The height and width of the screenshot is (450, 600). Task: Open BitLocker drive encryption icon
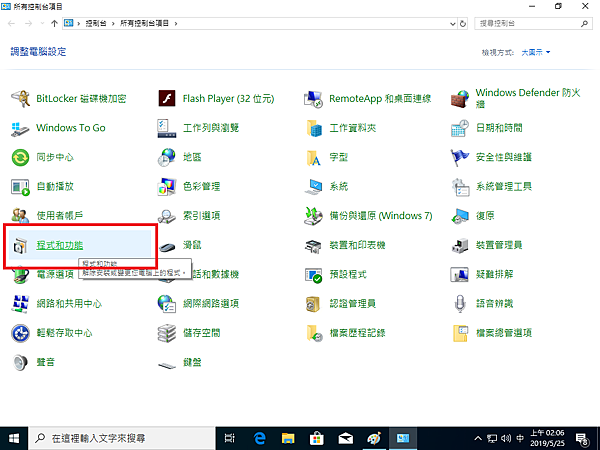pos(20,99)
